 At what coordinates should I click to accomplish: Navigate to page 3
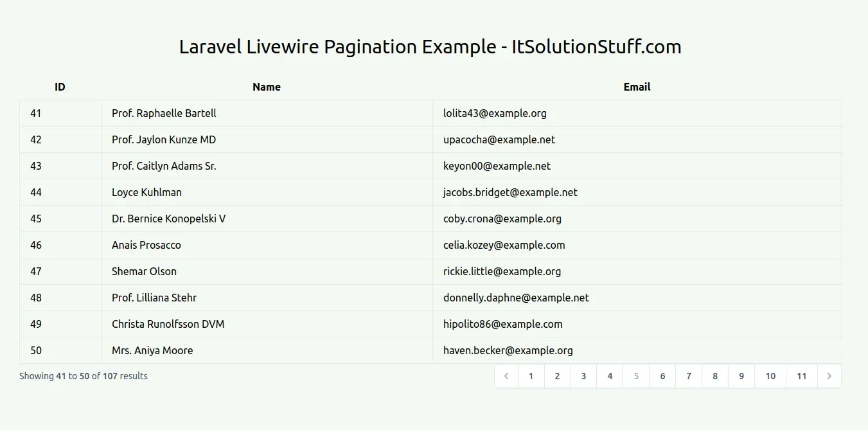click(583, 376)
